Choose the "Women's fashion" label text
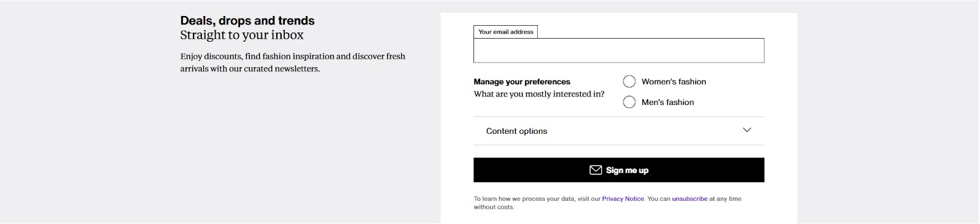Viewport: 980px width, 224px height. (674, 82)
